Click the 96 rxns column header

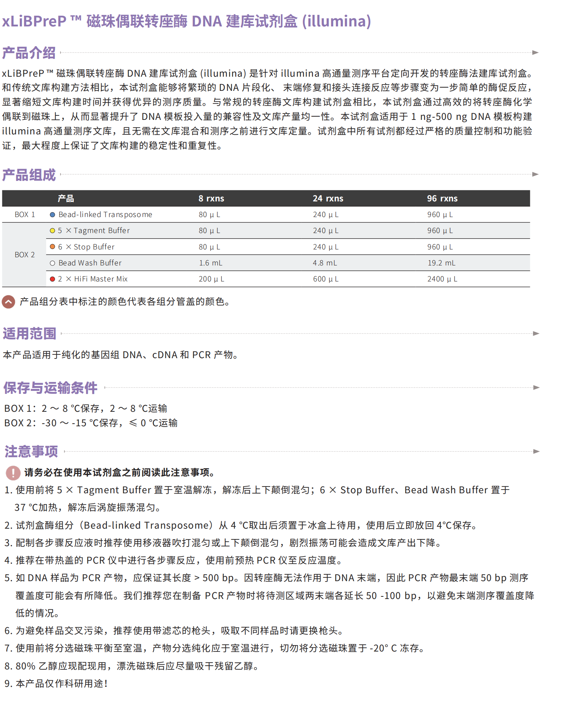point(442,198)
